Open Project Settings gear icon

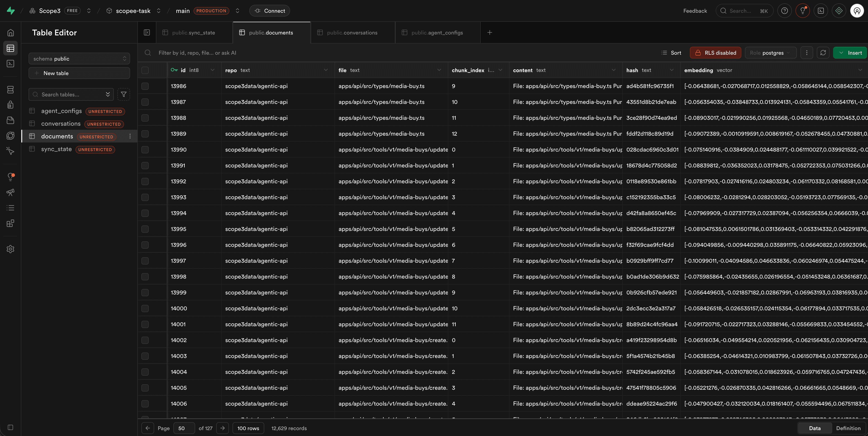10,249
